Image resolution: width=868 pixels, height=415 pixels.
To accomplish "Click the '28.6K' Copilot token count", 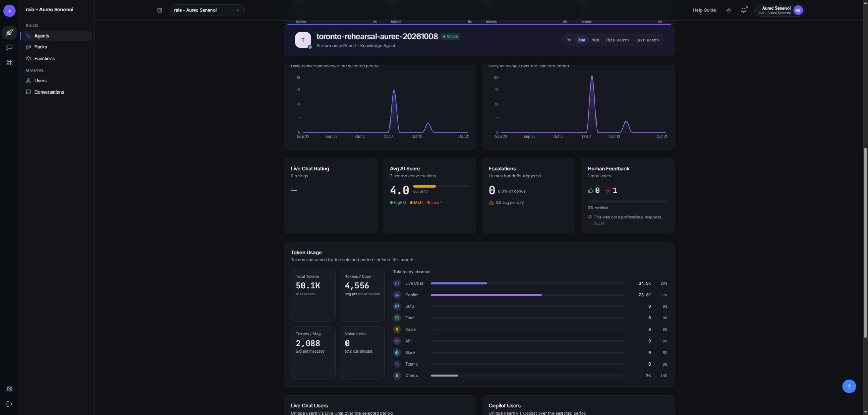I will (x=645, y=295).
